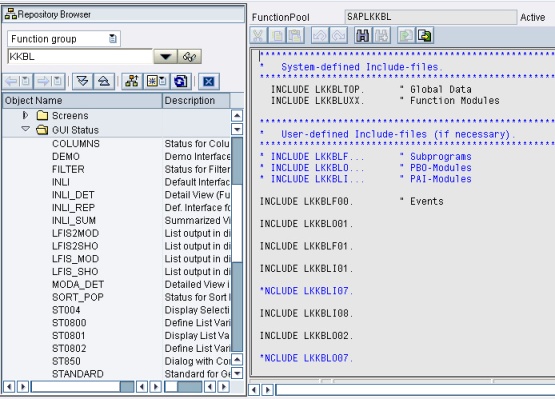Click the code line INCLUDE LKKBLO02
The height and width of the screenshot is (399, 555).
(x=306, y=336)
